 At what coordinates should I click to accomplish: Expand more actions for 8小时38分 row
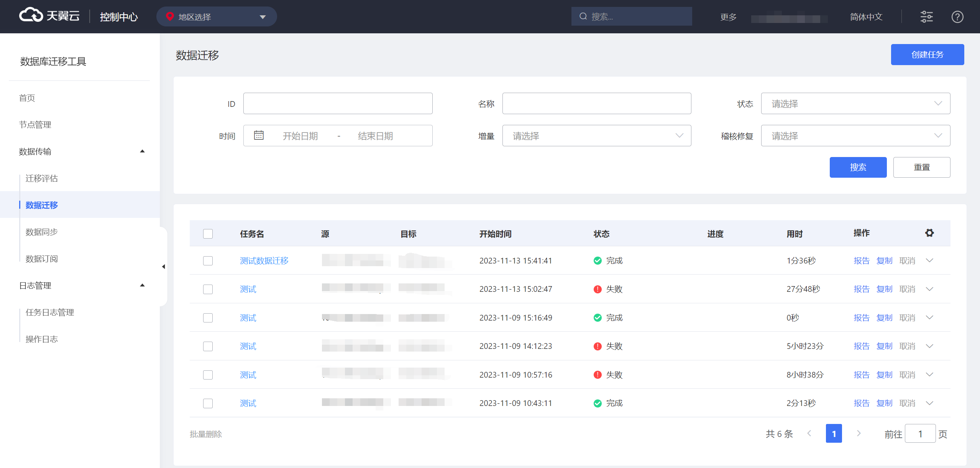(x=929, y=375)
